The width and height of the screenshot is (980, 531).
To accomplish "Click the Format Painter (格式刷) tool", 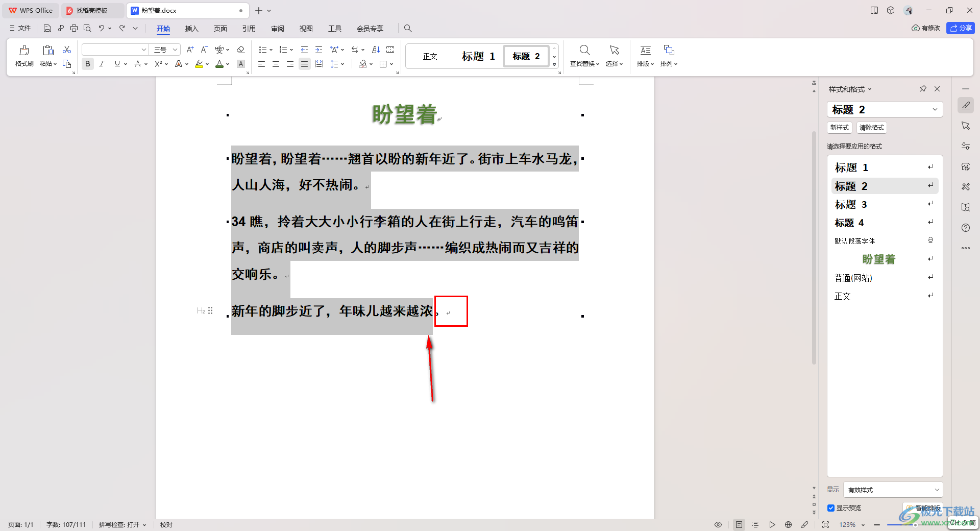I will (24, 56).
